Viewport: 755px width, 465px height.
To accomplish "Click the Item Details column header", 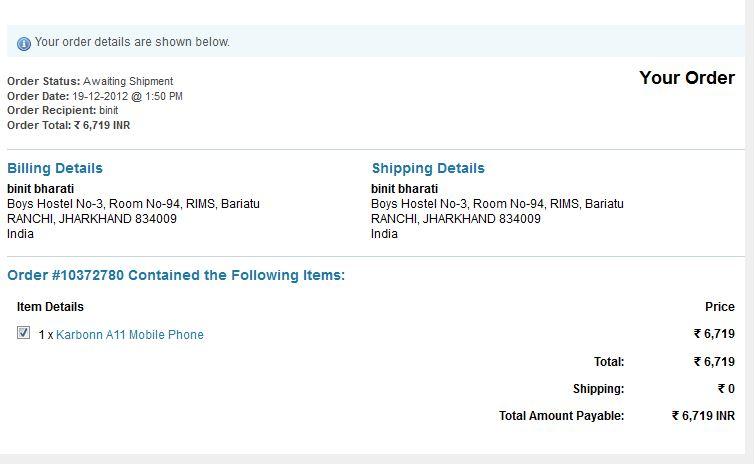I will pos(50,307).
